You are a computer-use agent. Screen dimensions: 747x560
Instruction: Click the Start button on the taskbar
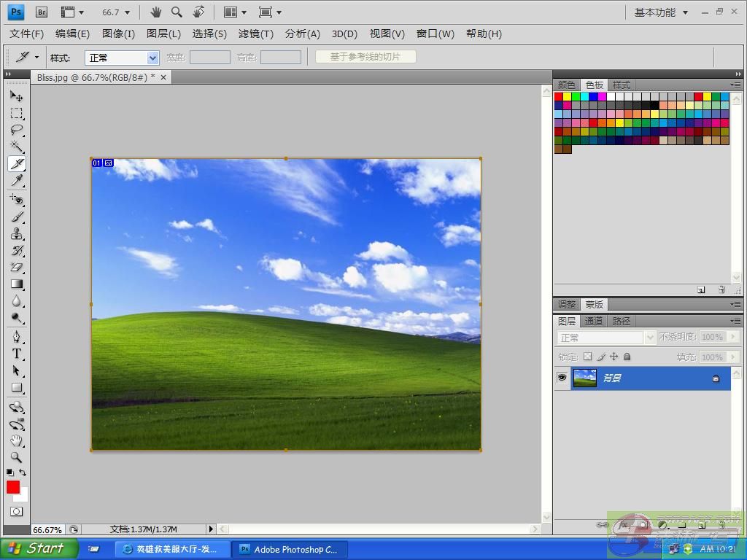[x=39, y=548]
